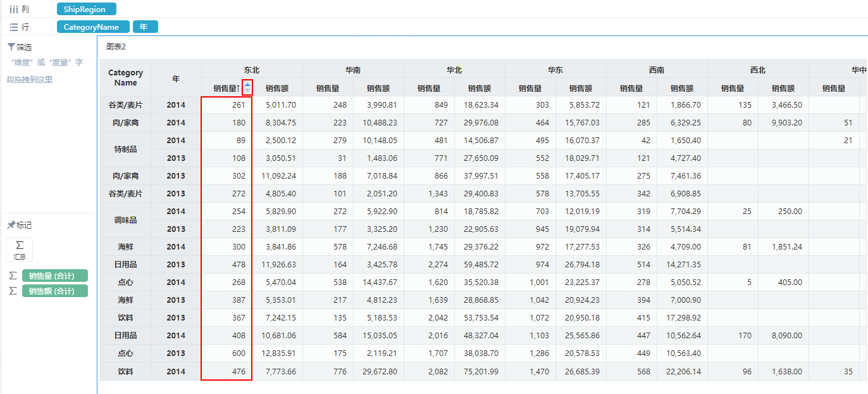This screenshot has height=394, width=868.
Task: Click the sort arrows on 东北 销售量
Action: 247,87
